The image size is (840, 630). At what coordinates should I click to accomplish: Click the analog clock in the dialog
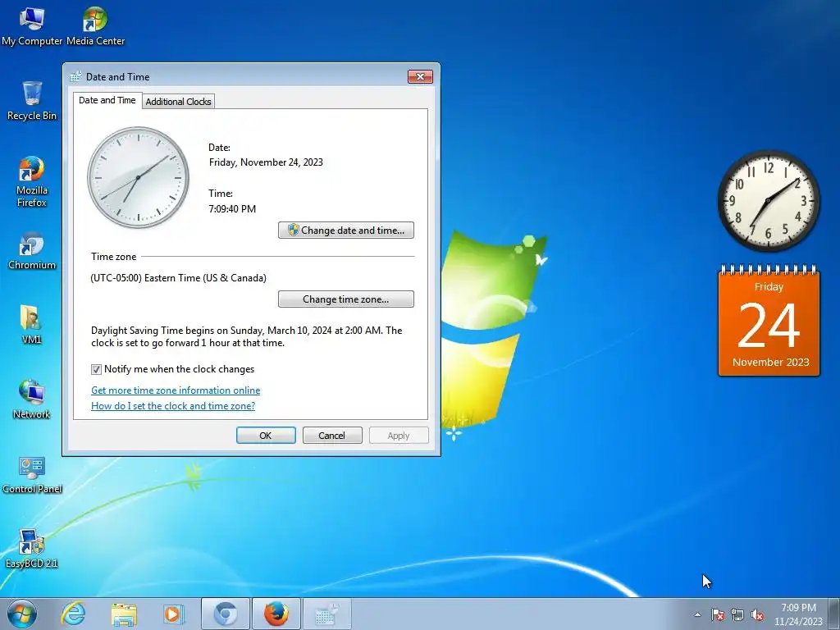138,177
